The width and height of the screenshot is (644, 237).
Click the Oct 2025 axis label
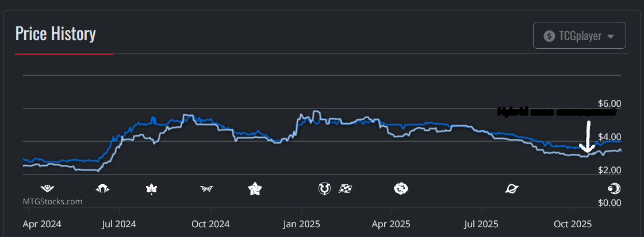pyautogui.click(x=573, y=224)
